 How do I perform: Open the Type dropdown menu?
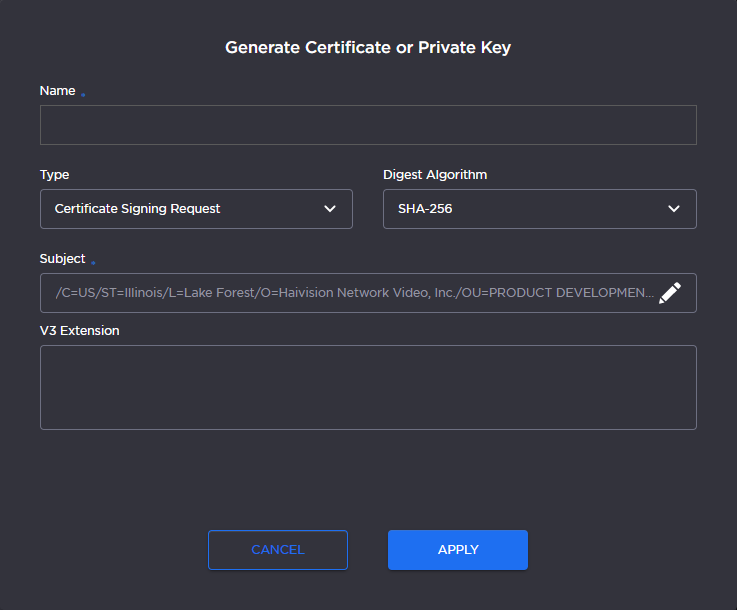(x=196, y=209)
